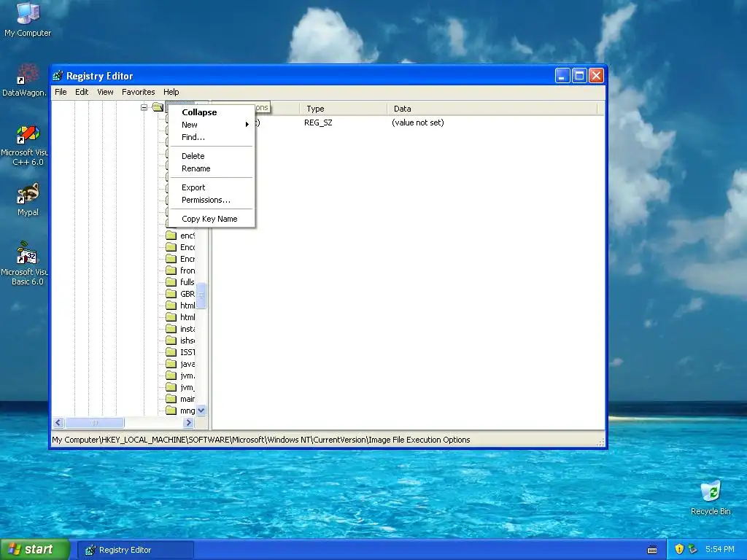747x560 pixels.
Task: Click the tree pane scroll left arrow
Action: pos(58,422)
